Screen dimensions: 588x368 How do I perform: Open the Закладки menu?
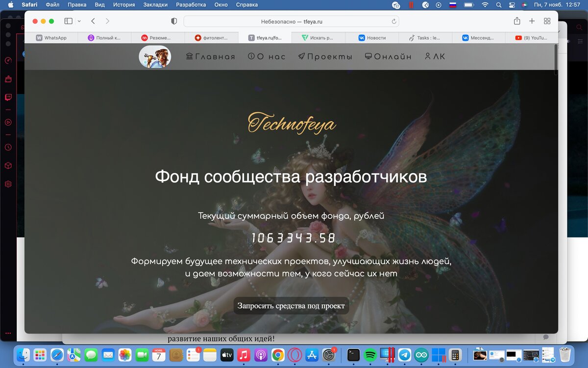tap(154, 5)
